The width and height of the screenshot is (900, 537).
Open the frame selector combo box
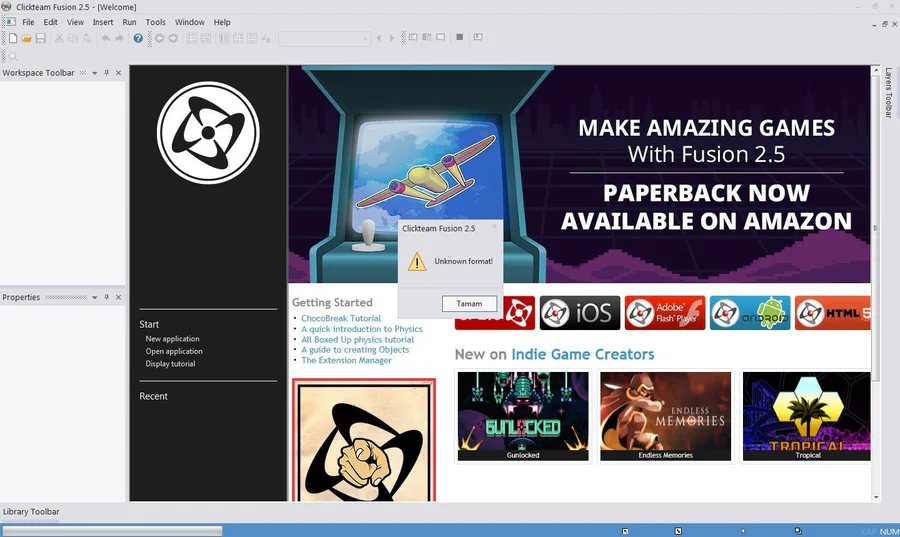coord(324,38)
